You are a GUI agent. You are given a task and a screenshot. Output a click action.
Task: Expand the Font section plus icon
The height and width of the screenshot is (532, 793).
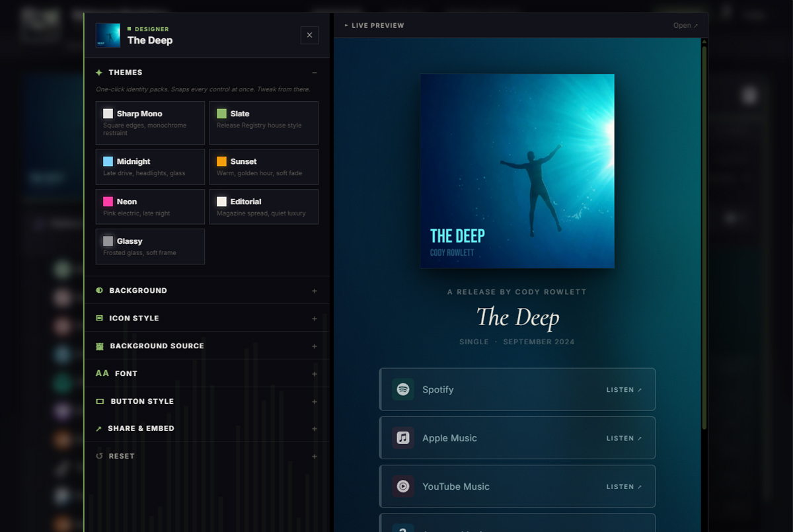pyautogui.click(x=315, y=374)
